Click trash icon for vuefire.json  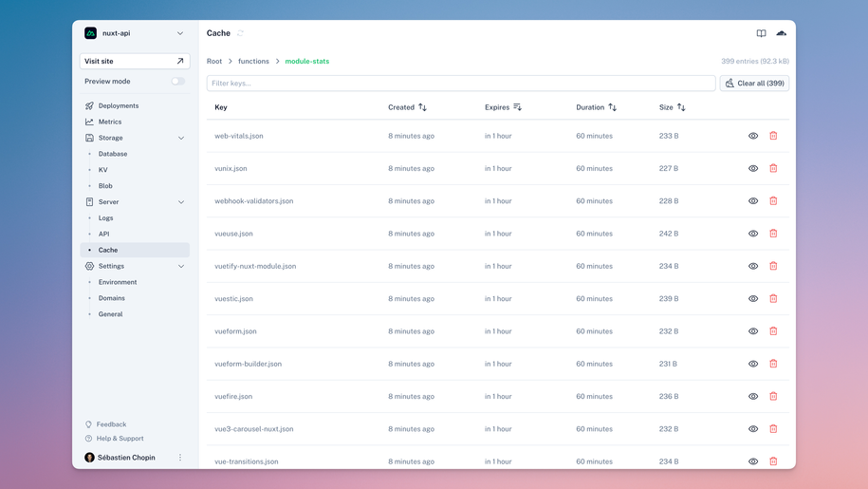point(773,396)
